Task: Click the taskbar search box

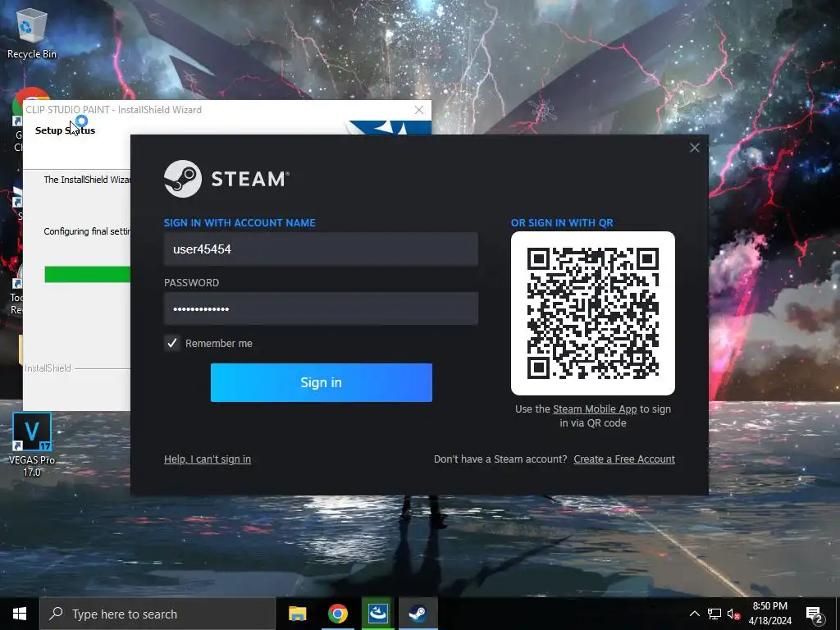Action: 157,614
